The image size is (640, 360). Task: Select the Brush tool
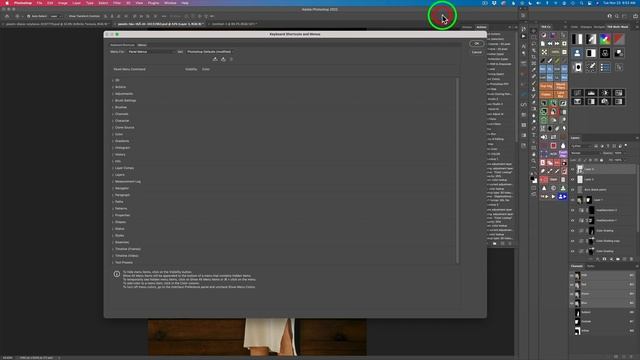pyautogui.click(x=533, y=83)
